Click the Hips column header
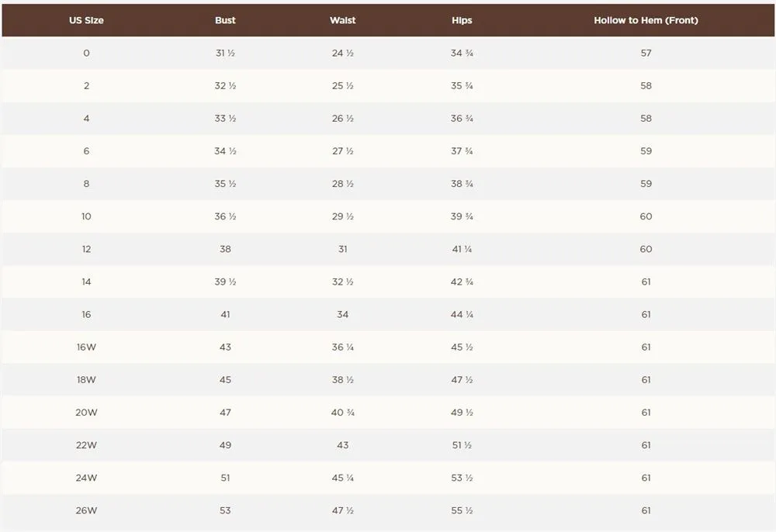 462,20
